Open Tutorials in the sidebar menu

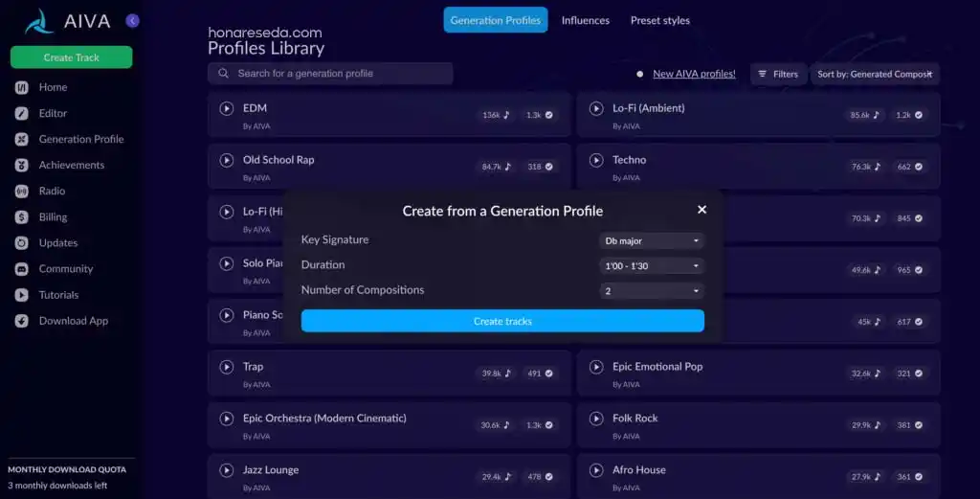point(58,295)
